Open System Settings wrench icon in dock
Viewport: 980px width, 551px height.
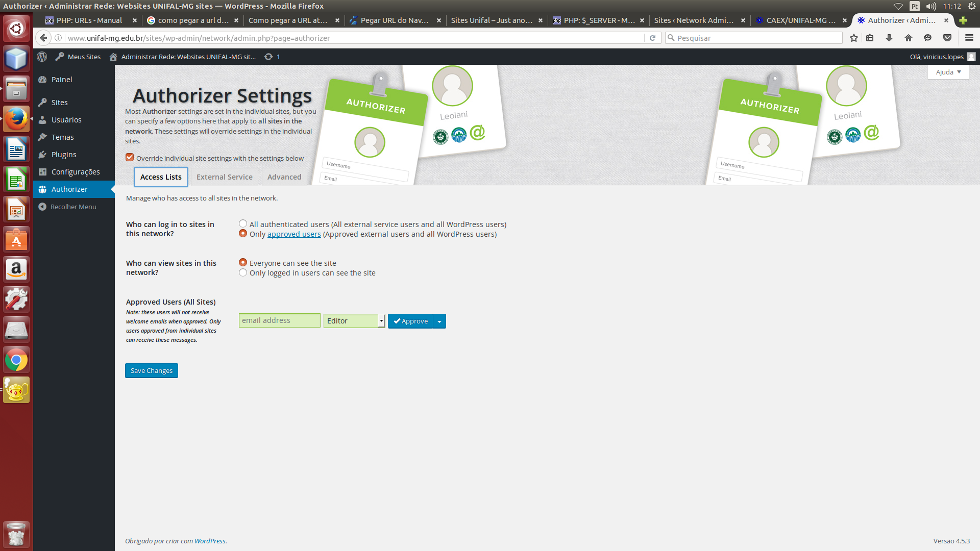click(16, 299)
